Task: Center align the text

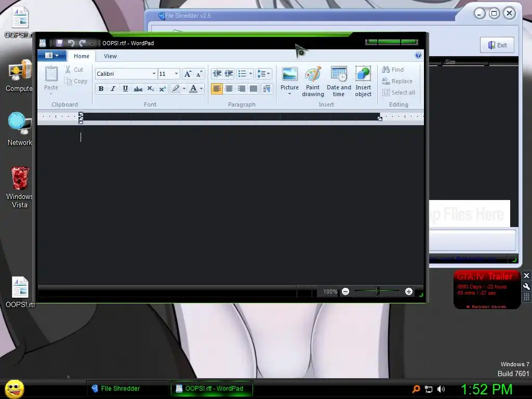Action: (x=229, y=88)
